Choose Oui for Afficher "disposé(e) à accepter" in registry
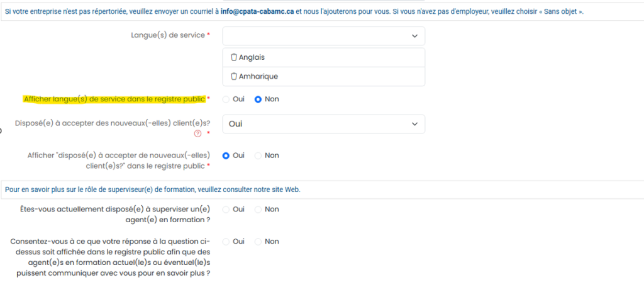Image resolution: width=644 pixels, height=282 pixels. 226,155
